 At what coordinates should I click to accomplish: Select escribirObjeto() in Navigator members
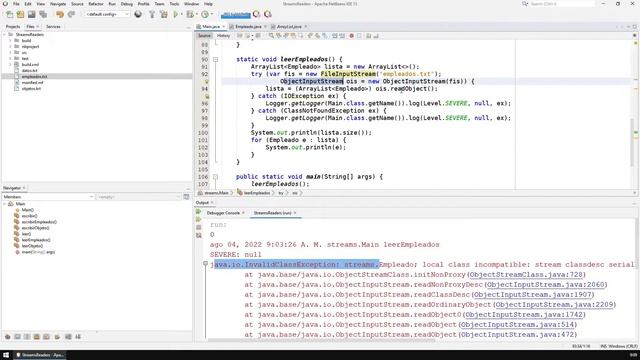click(x=35, y=228)
